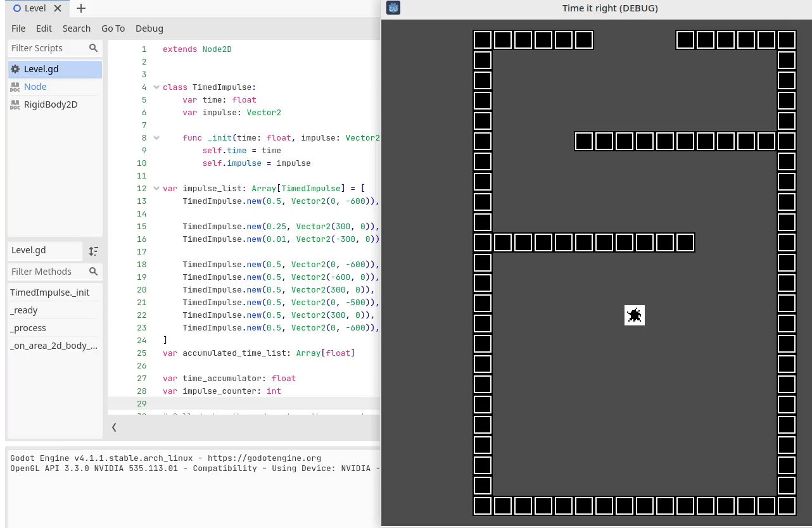Screen dimensions: 812x528
Task: Close the Level tab with the X icon
Action: click(x=58, y=9)
